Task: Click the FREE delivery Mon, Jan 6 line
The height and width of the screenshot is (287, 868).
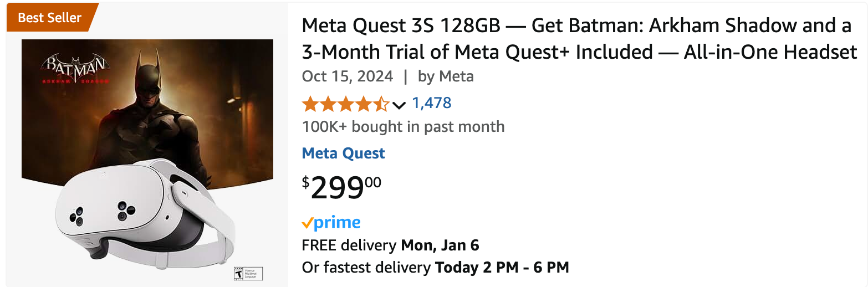Action: tap(390, 245)
